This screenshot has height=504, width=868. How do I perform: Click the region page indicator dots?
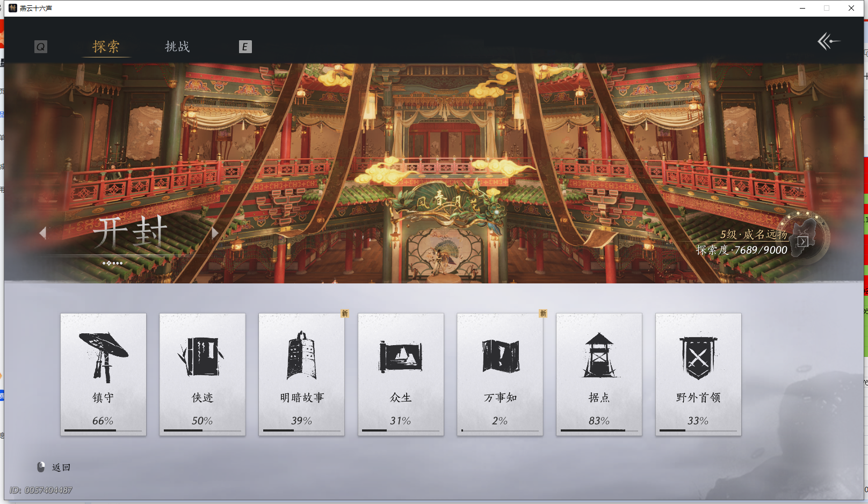pyautogui.click(x=113, y=263)
